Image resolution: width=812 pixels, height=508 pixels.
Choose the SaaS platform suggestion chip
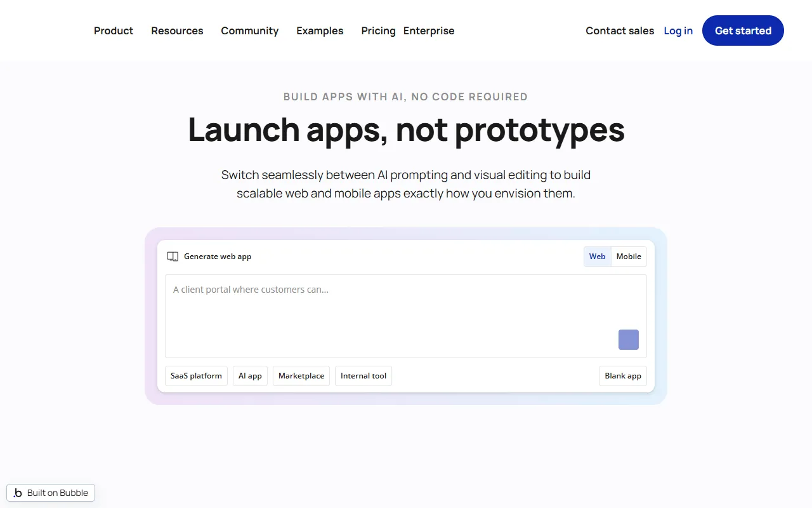click(x=196, y=376)
